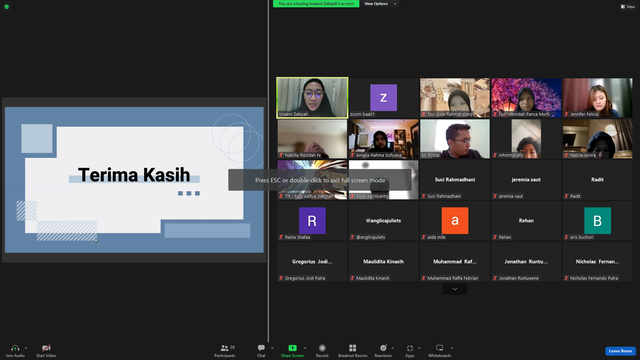
Task: Click muted mic icon on aida mile's tile
Action: tap(424, 237)
